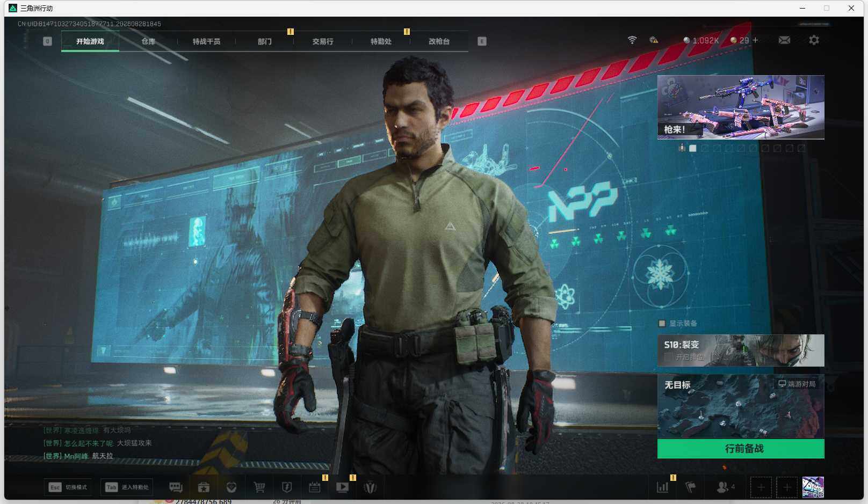Go to the 部门 tab

264,41
